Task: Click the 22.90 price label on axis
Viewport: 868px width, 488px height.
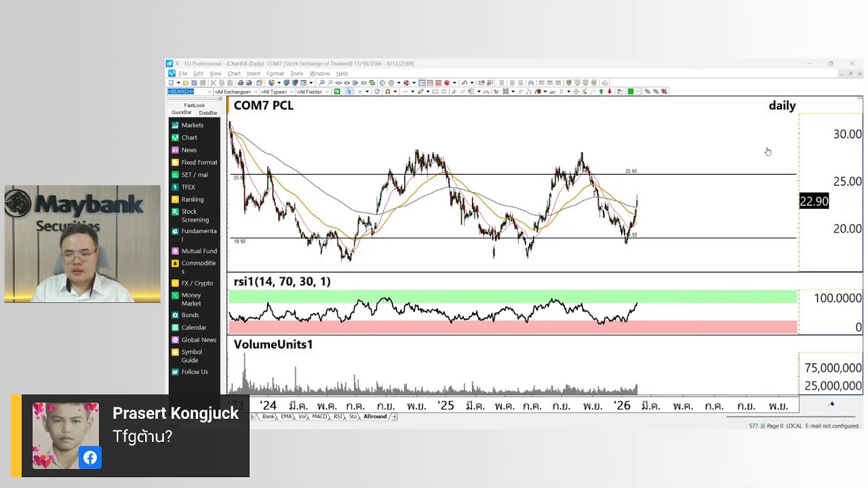Action: tap(814, 201)
